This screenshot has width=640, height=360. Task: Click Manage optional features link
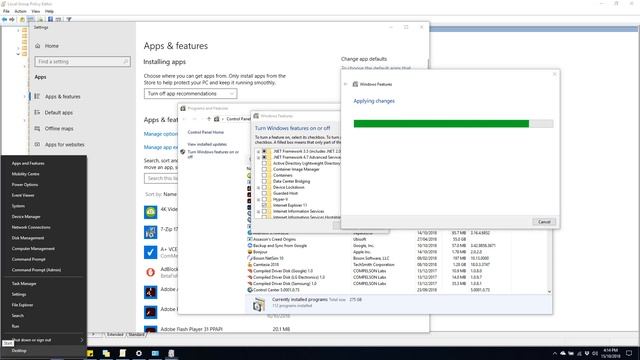coord(160,134)
